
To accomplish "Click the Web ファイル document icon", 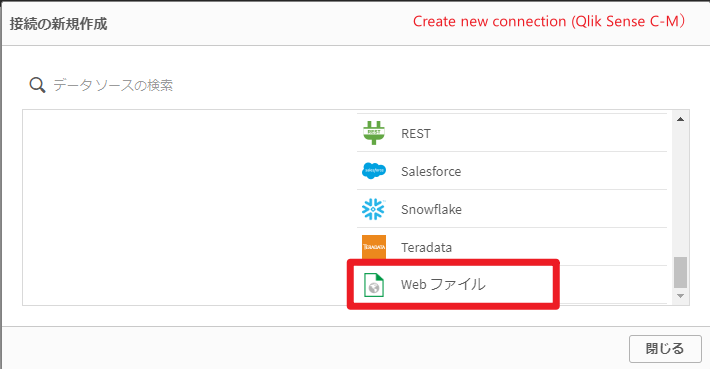I will click(x=374, y=285).
